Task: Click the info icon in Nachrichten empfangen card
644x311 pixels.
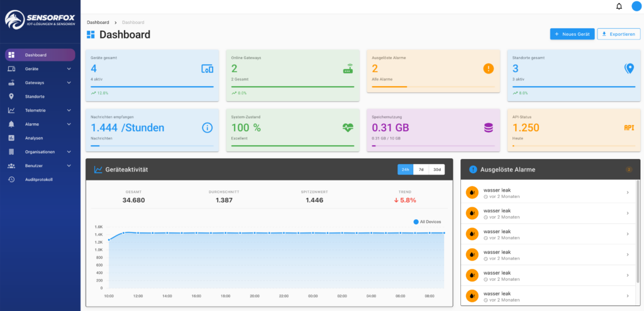Action: coord(208,128)
